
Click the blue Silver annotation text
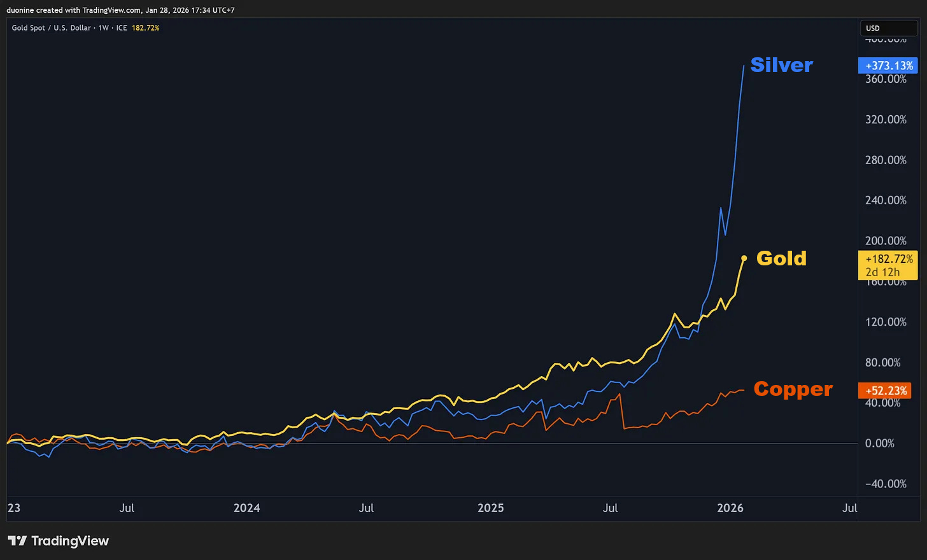click(781, 65)
